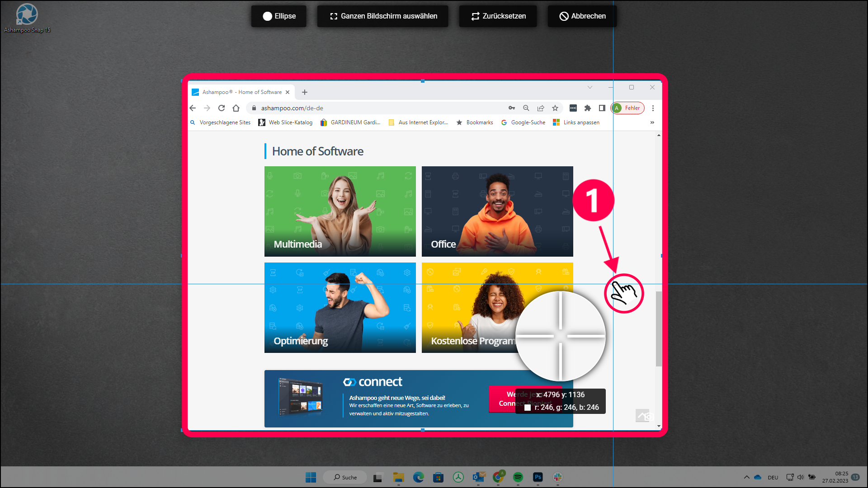
Task: Click Ganzen Bildschirm auswählen button
Action: tap(383, 16)
